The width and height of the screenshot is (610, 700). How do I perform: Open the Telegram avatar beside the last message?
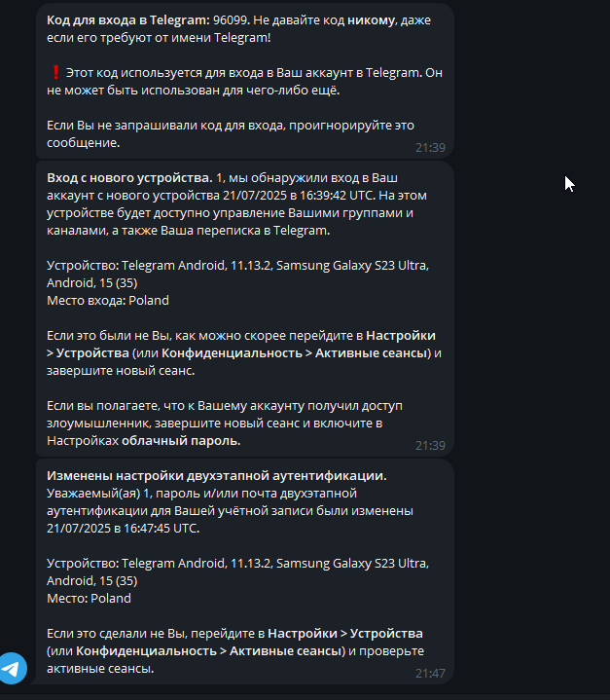click(12, 668)
